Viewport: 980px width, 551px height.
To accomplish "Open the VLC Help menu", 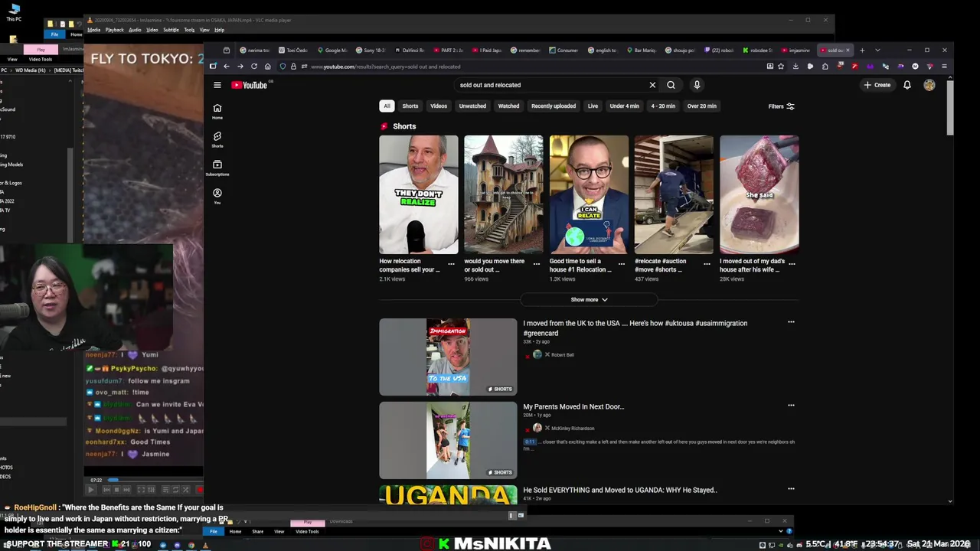I will [220, 30].
